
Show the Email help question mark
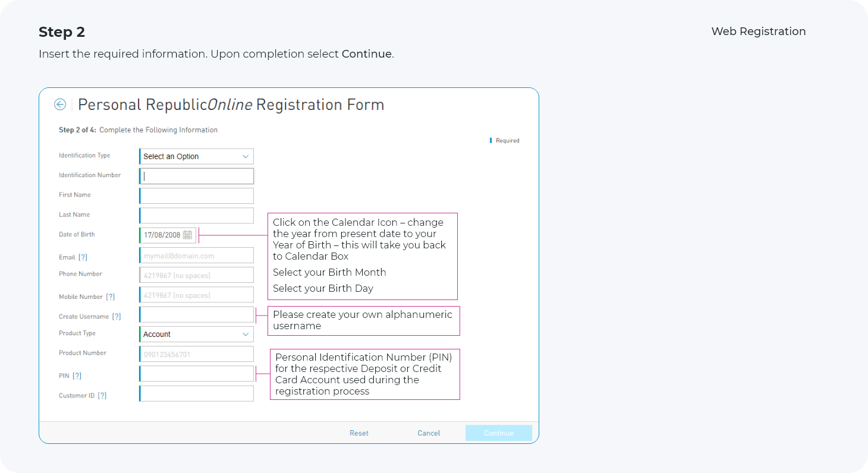pos(83,257)
